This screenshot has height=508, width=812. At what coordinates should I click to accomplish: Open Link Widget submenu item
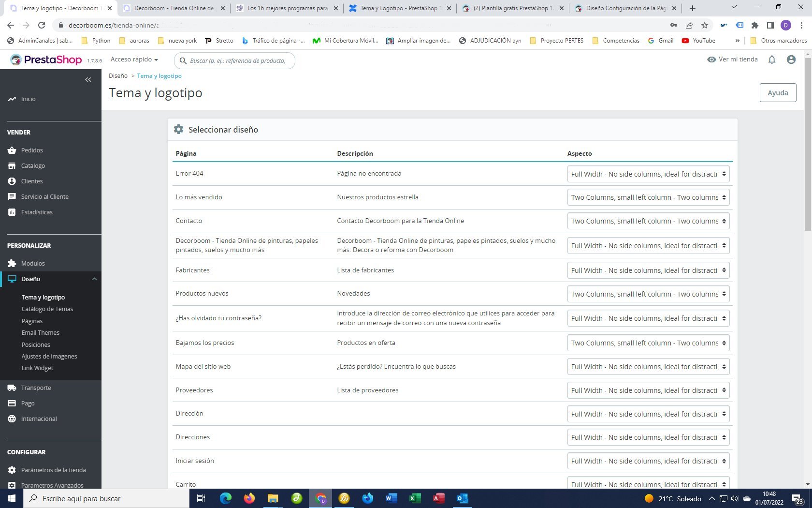point(37,368)
